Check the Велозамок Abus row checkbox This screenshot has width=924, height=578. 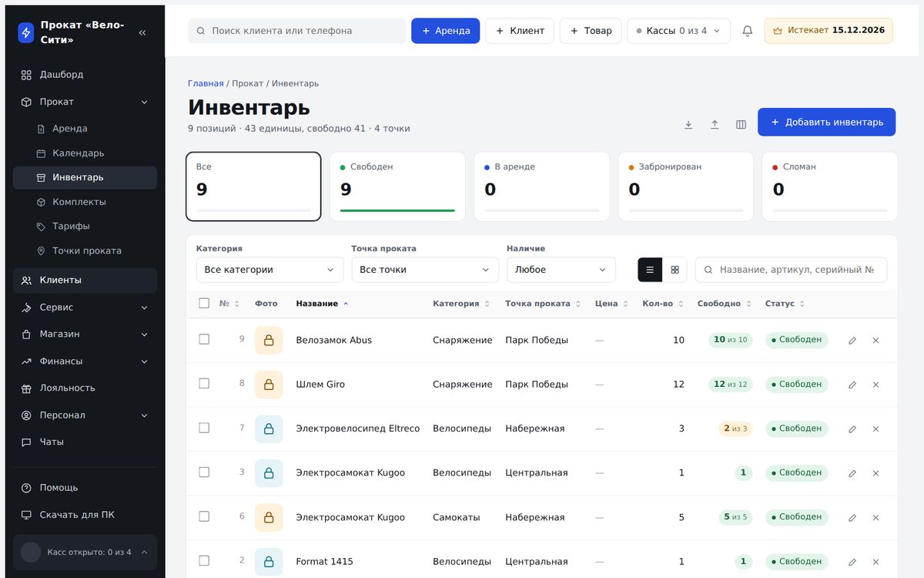pos(204,339)
